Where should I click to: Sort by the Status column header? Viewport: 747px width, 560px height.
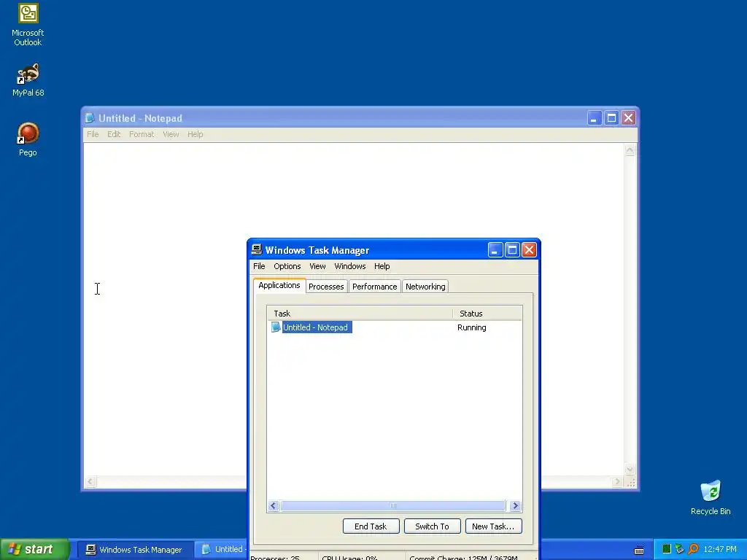click(x=487, y=314)
